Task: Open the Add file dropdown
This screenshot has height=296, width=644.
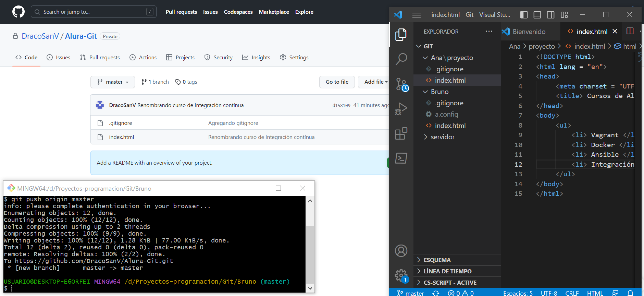Action: point(374,82)
